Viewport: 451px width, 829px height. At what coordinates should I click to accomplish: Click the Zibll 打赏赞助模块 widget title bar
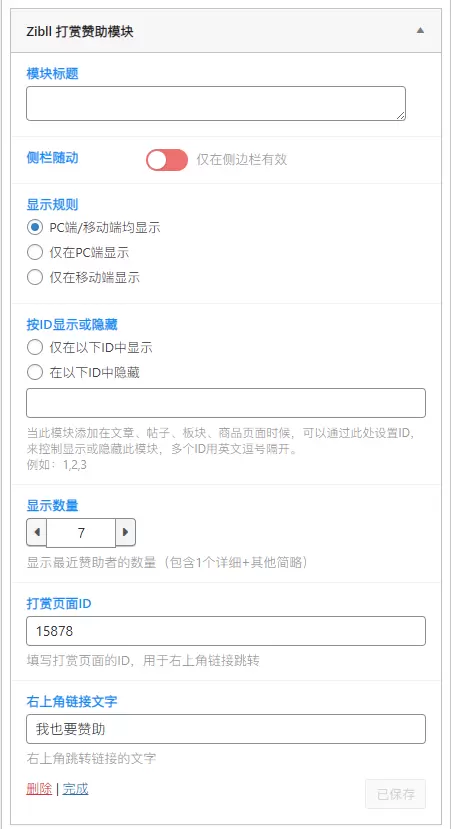pos(226,31)
